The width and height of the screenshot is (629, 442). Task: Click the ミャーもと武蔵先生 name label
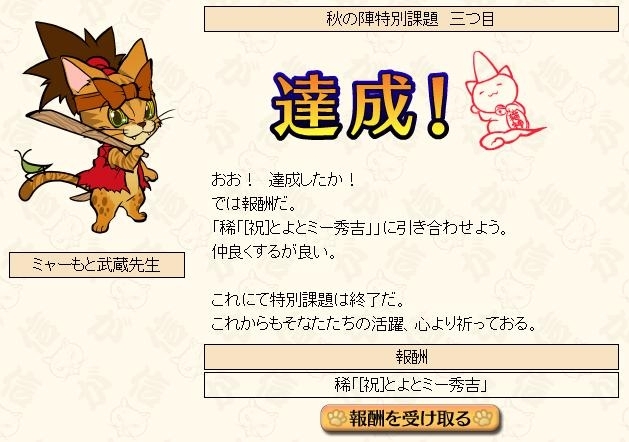click(x=97, y=265)
